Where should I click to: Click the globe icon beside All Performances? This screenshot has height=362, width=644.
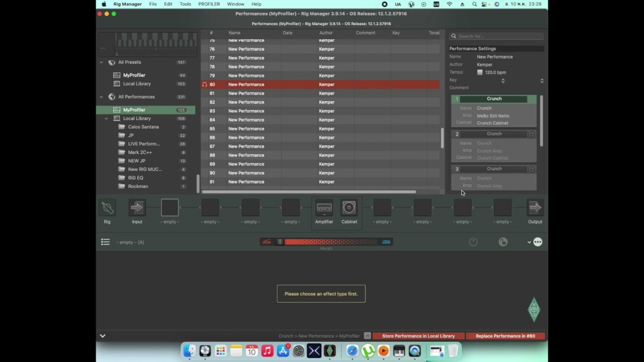pos(112,97)
